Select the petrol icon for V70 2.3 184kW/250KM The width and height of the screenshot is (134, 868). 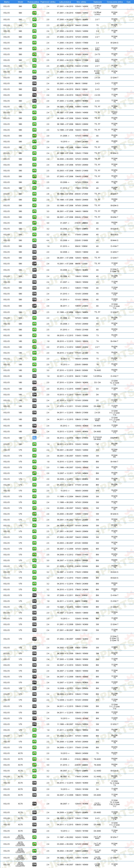(x=34, y=496)
